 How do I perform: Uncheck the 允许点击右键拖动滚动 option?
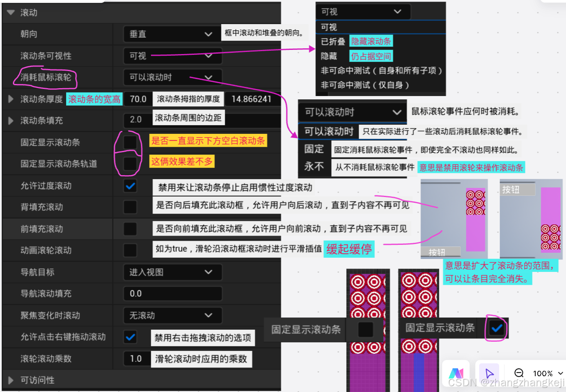tap(130, 337)
